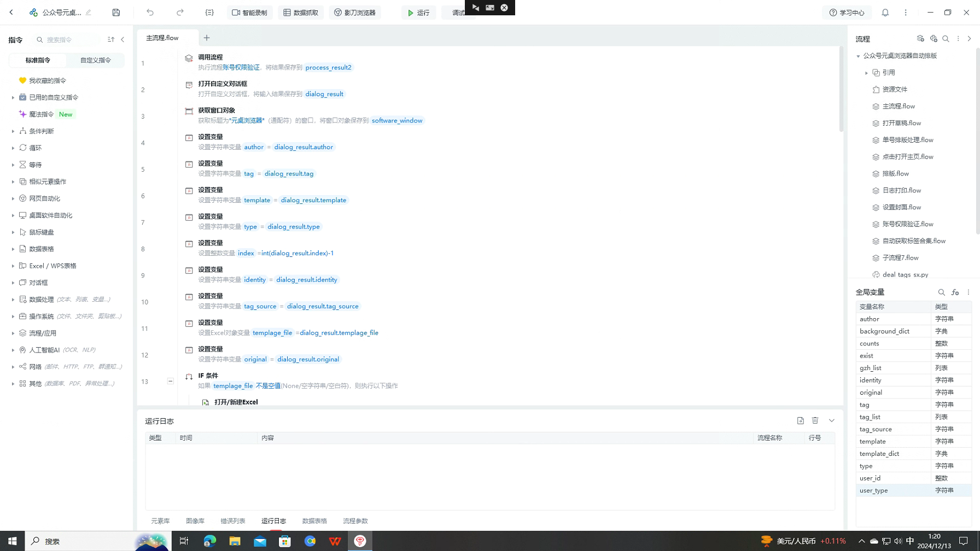Click the Windows taskbar search box

pos(98,541)
